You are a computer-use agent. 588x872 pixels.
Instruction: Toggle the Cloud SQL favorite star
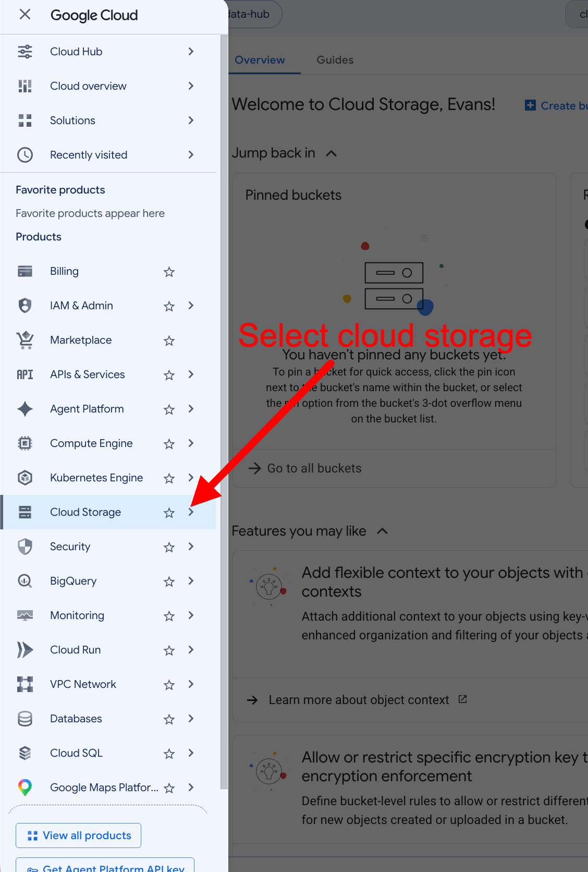[x=169, y=754]
